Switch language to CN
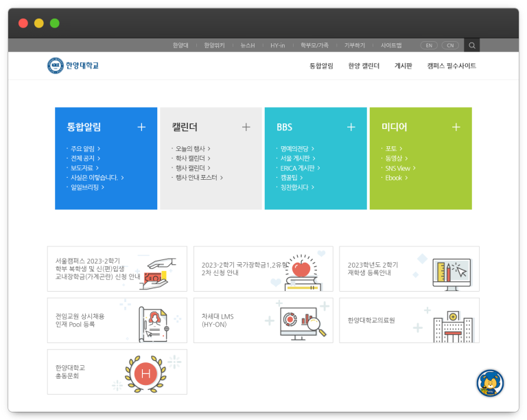 [450, 45]
